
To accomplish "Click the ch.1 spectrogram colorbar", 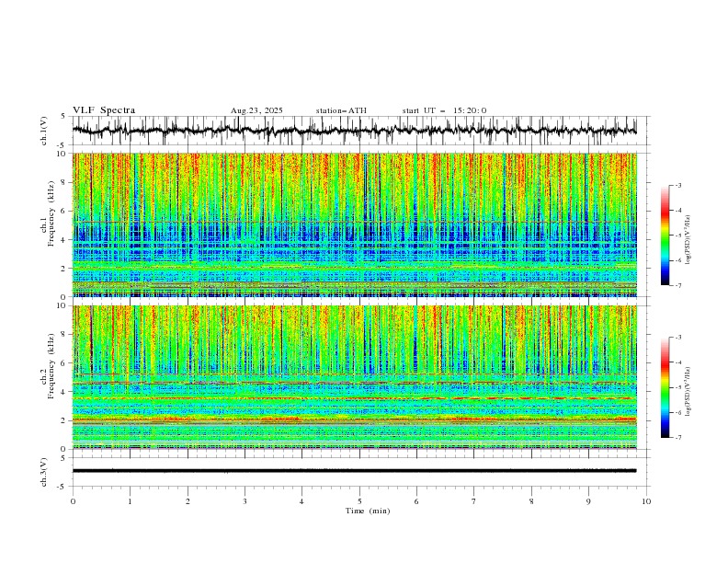I will [x=665, y=236].
